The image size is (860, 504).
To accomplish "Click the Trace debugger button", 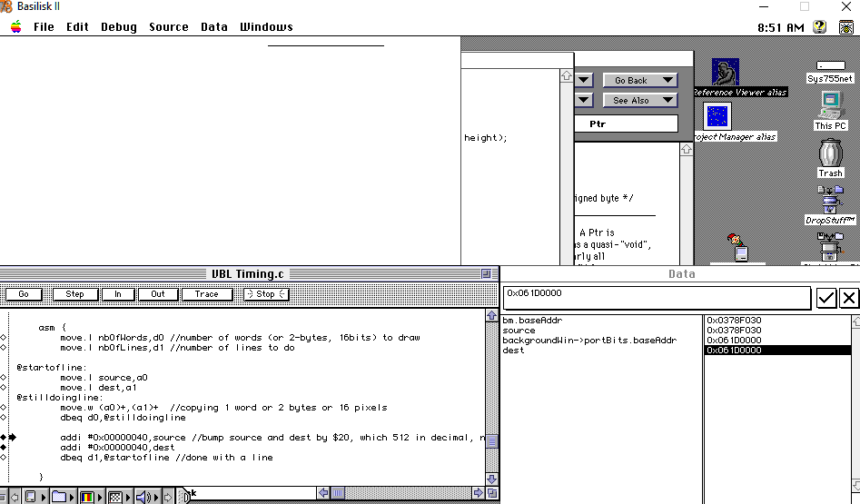I will coord(207,294).
